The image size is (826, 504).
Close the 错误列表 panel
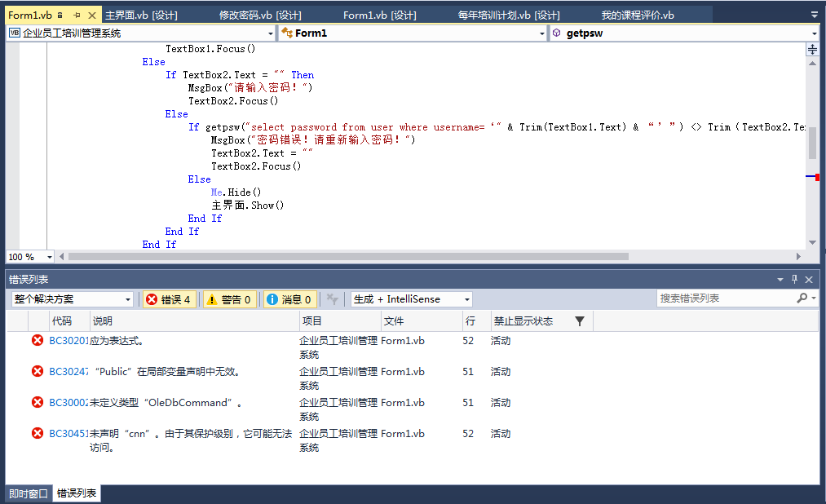click(x=809, y=280)
